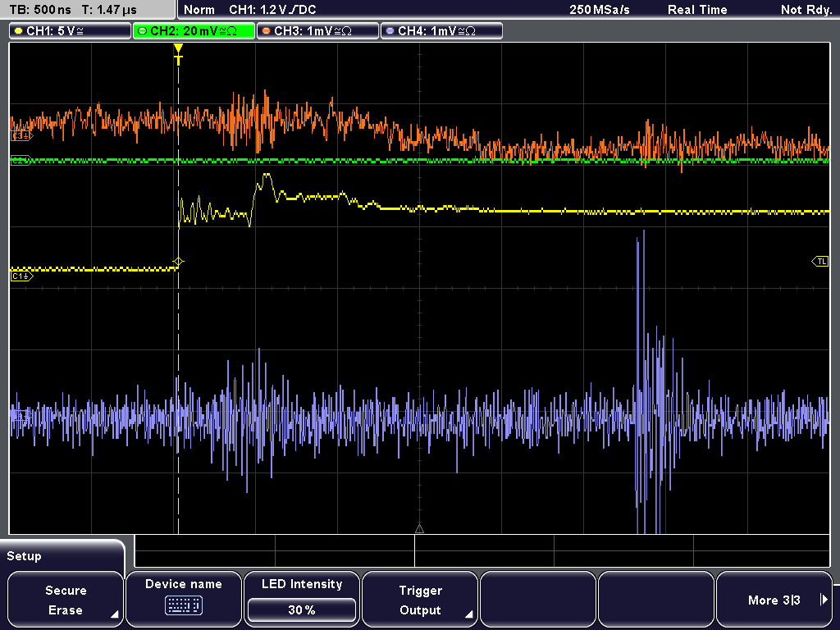Screen dimensions: 840x630
Task: Click the Secure Erase corner expand arrow
Action: 114,614
